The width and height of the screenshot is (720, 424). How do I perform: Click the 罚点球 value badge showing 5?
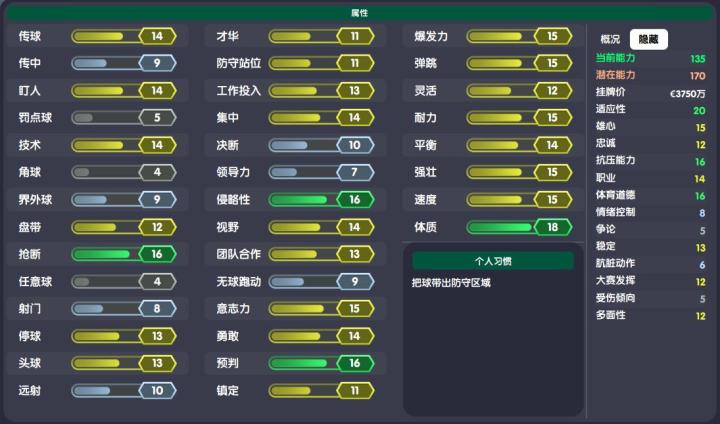click(x=157, y=118)
